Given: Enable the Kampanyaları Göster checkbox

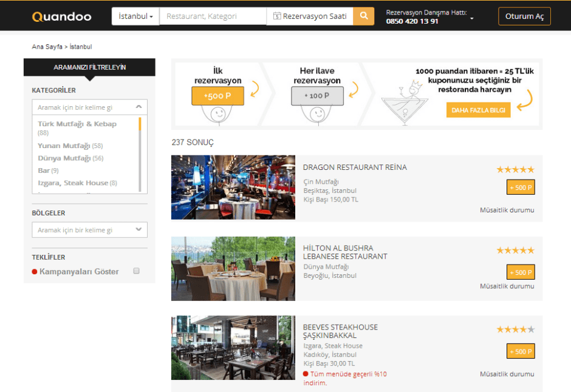Looking at the screenshot, I should coord(136,271).
